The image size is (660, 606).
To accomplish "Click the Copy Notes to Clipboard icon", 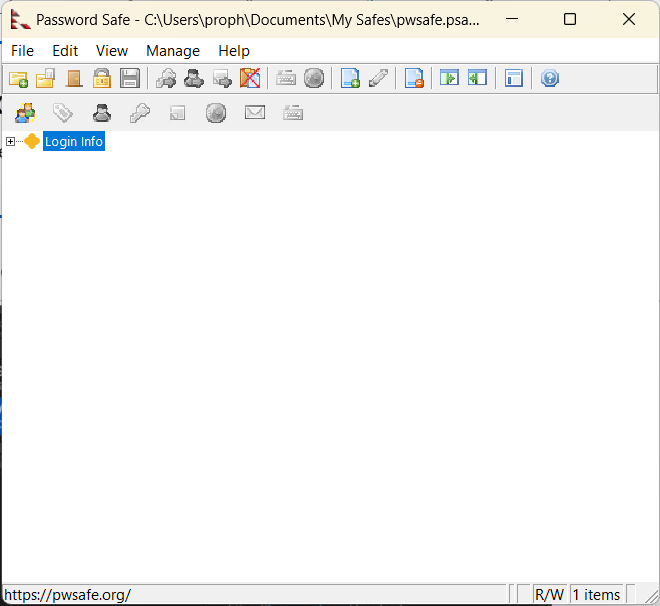I will tap(222, 78).
